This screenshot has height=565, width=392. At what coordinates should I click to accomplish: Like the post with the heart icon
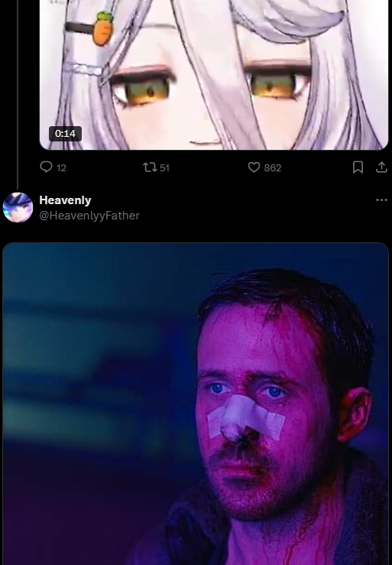point(254,167)
